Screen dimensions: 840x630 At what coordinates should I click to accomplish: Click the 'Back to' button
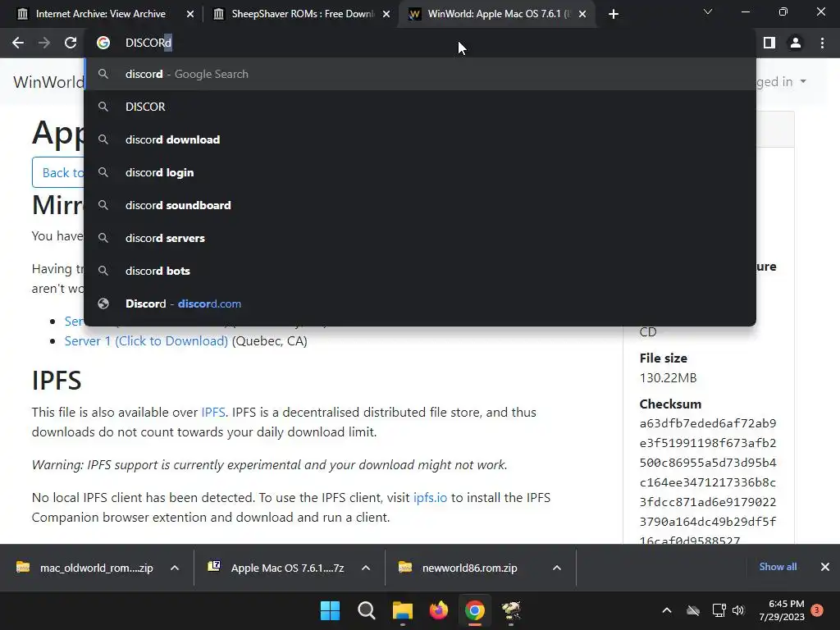[x=58, y=172]
